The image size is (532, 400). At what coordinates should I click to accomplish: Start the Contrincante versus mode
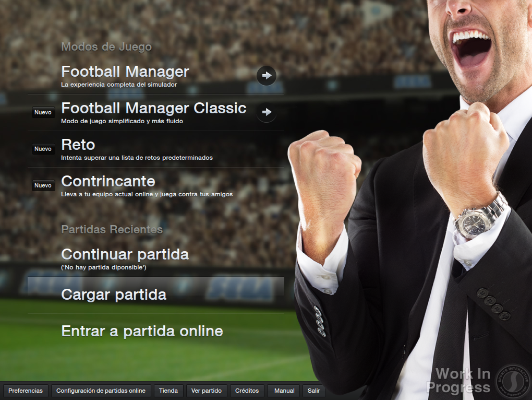[156, 186]
